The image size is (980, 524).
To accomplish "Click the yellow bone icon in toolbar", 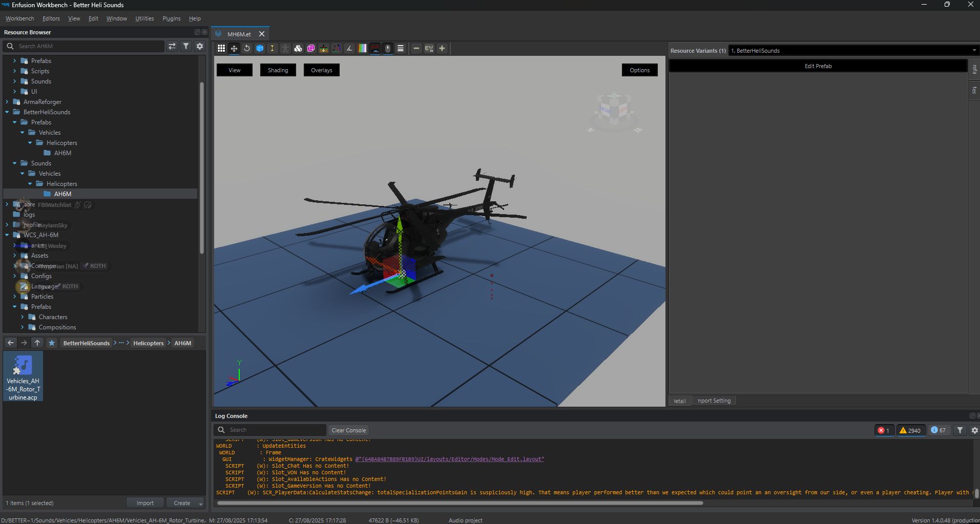I will click(272, 48).
